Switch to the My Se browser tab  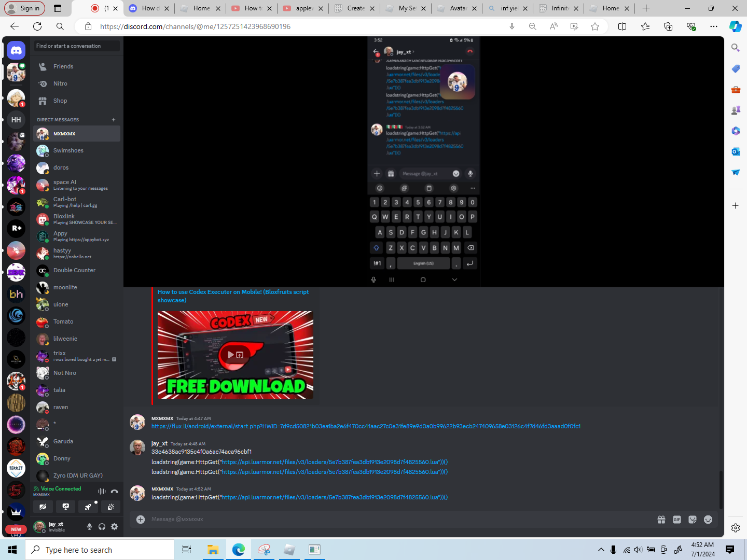click(407, 8)
